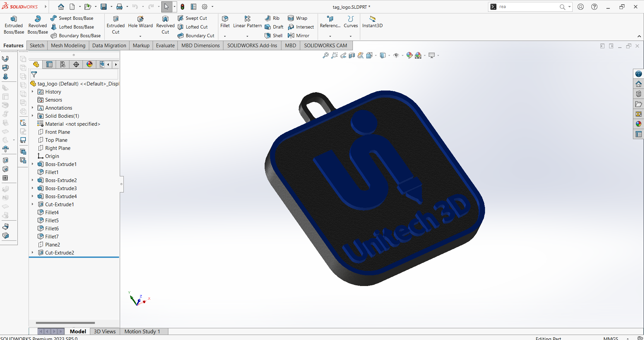Open the Data Migration tab
This screenshot has width=644, height=340.
click(109, 46)
